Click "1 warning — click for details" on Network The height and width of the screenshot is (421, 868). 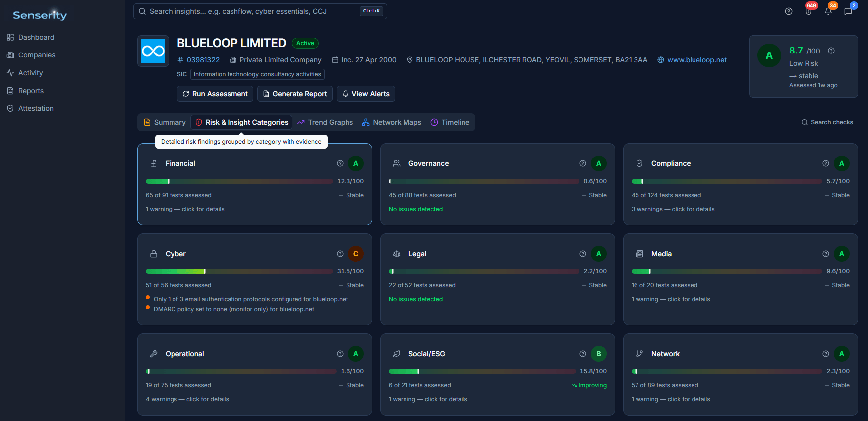point(671,399)
